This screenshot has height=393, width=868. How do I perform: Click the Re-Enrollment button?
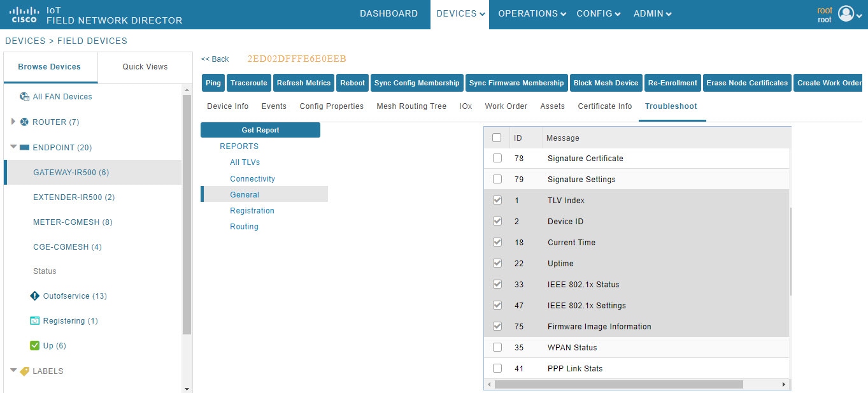tap(672, 83)
